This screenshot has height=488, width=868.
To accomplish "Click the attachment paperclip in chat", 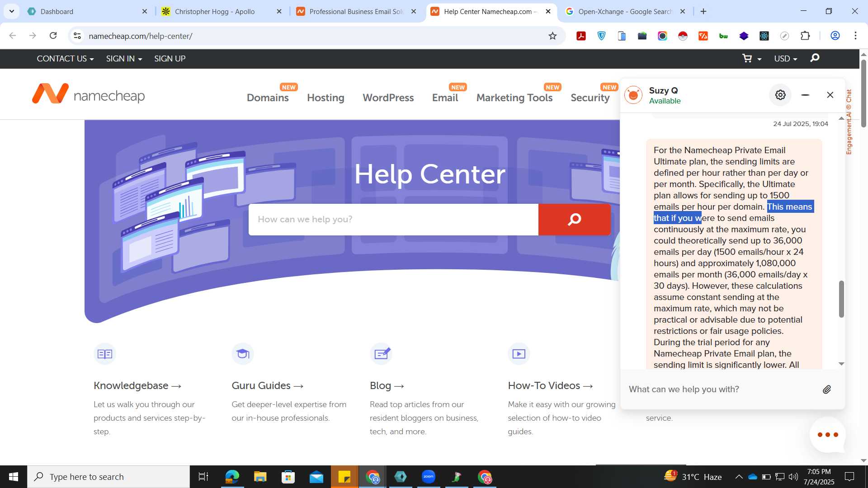I will click(x=826, y=389).
